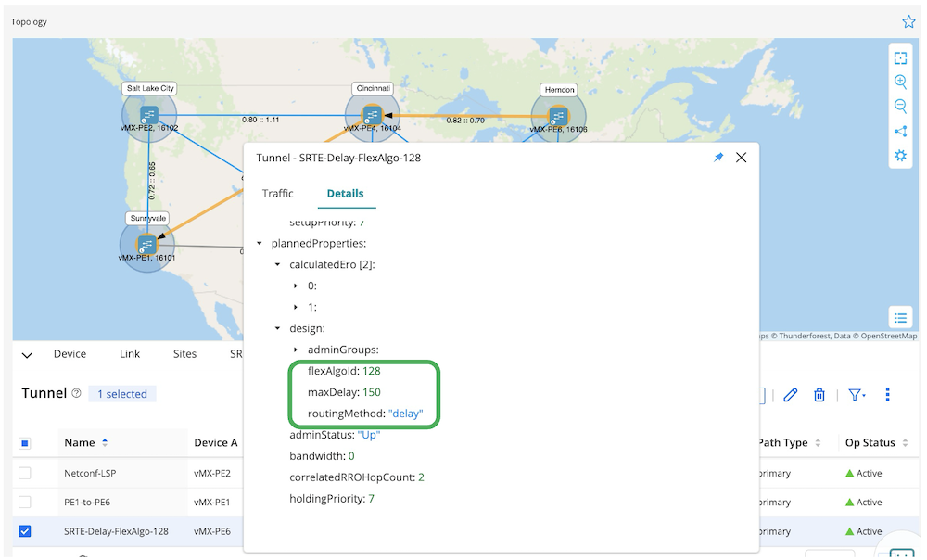Click the holdingPriority value 7
927x560 pixels.
(372, 499)
